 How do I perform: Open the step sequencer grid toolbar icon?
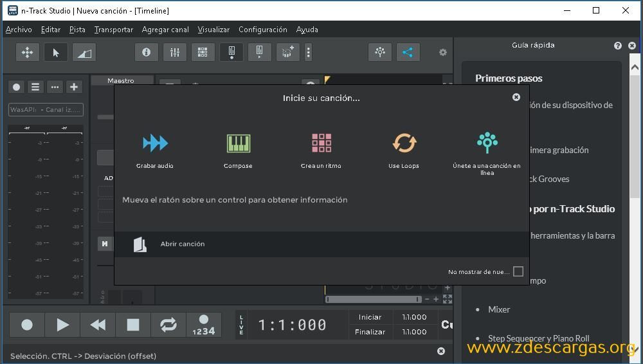pos(203,52)
